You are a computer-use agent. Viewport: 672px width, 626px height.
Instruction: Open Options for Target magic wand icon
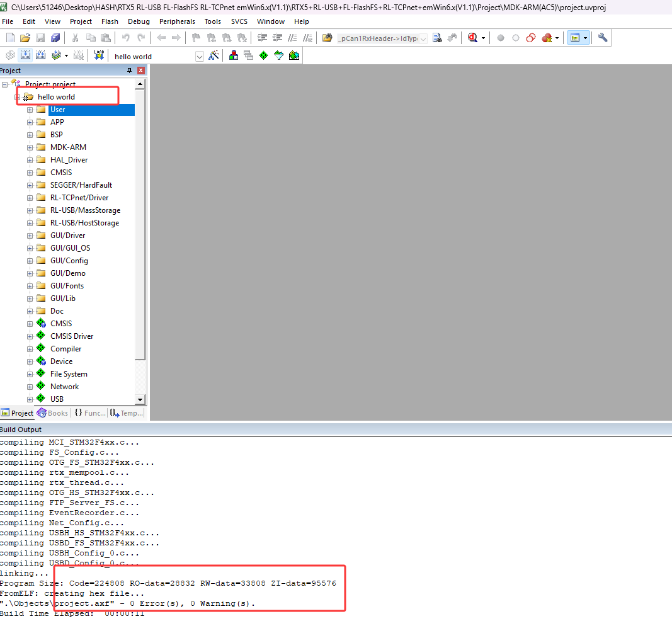pos(214,55)
